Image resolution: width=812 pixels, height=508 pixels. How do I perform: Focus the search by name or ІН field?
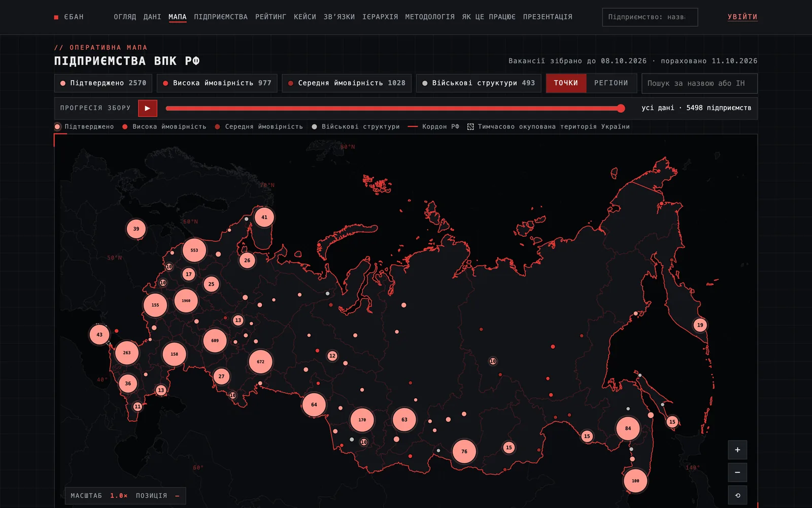pos(699,83)
